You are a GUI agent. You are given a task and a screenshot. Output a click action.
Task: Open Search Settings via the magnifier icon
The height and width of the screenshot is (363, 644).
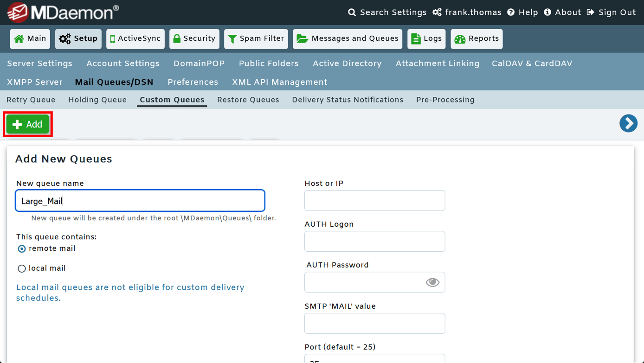click(x=352, y=13)
